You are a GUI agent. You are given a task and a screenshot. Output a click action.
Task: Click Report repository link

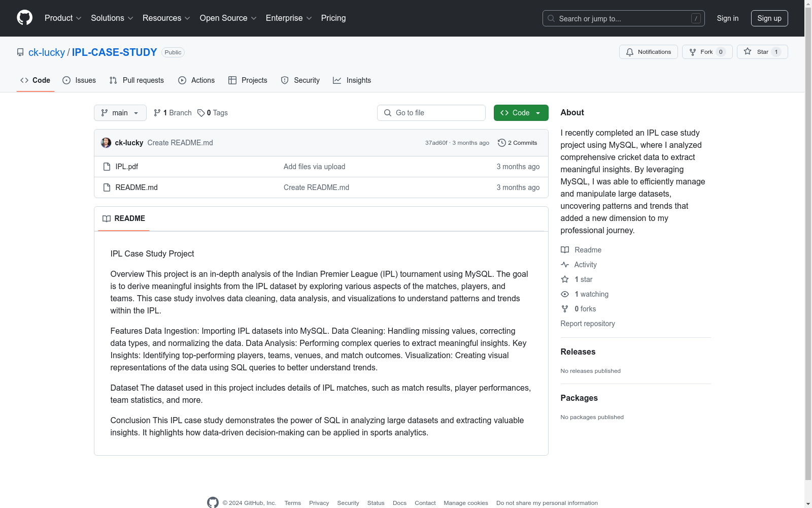coord(588,324)
